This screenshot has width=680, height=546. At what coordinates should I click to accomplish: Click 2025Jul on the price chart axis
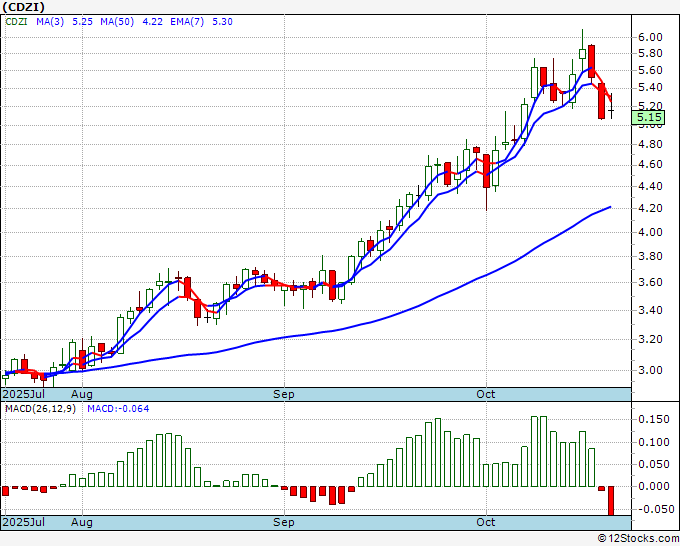pyautogui.click(x=24, y=394)
